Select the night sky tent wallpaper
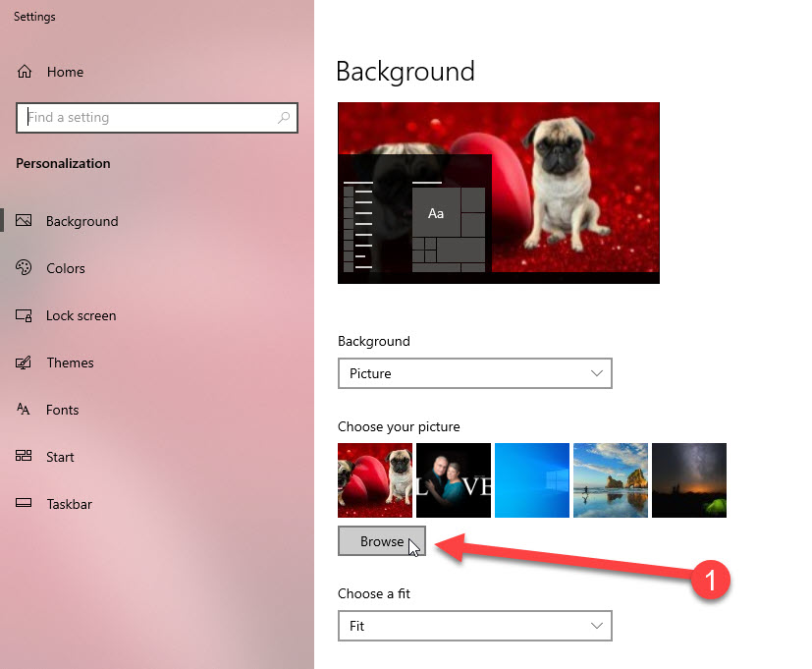 click(689, 479)
